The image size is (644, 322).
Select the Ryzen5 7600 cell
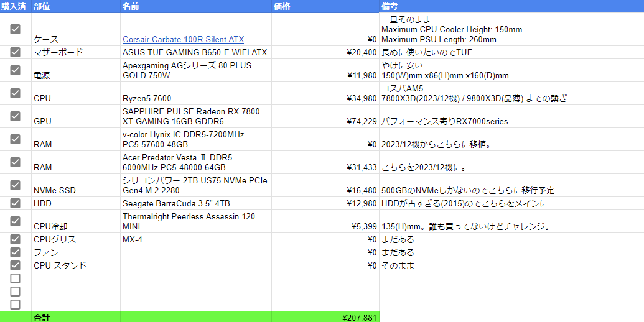coord(196,93)
